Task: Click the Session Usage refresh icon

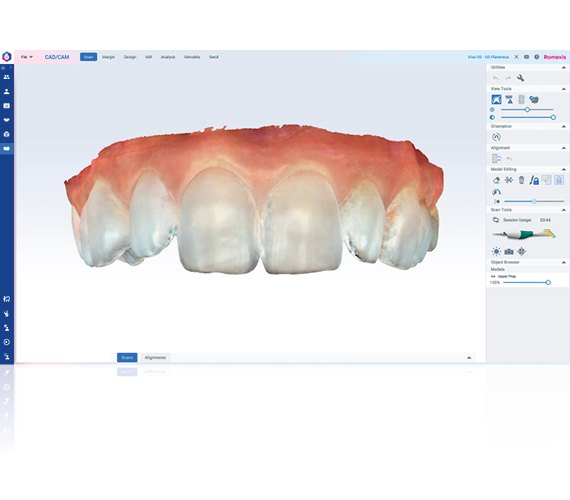Action: (x=495, y=220)
